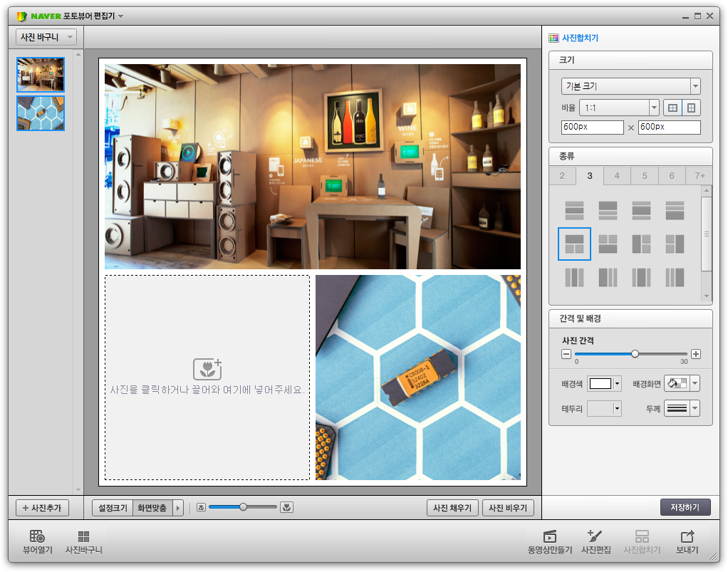Open 테두리 border color dropdown
The height and width of the screenshot is (572, 728).
tap(617, 409)
